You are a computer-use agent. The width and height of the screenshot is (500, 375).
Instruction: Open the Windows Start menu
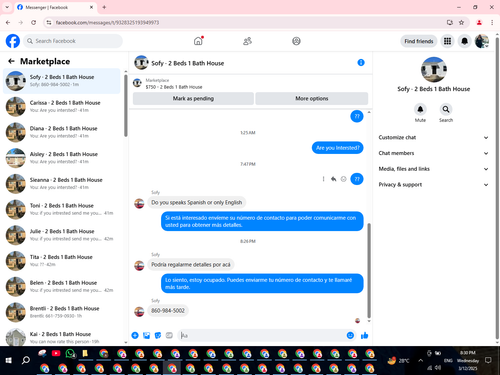pyautogui.click(x=9, y=360)
